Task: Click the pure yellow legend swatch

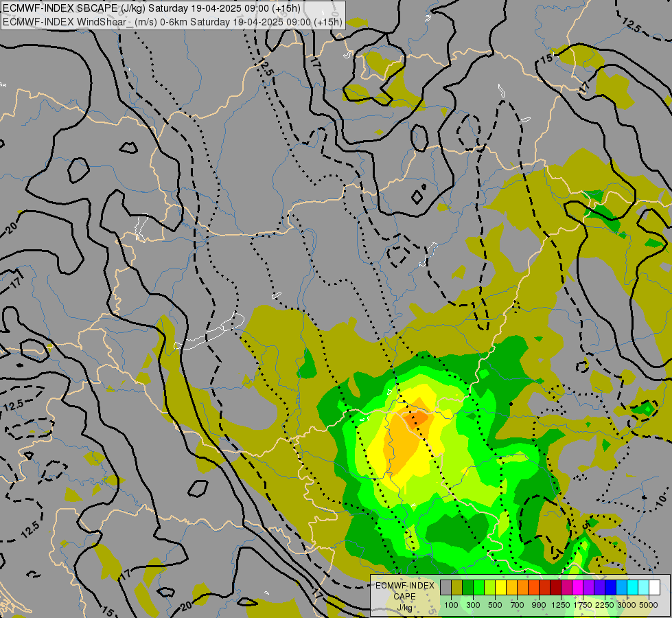Action: [x=501, y=588]
